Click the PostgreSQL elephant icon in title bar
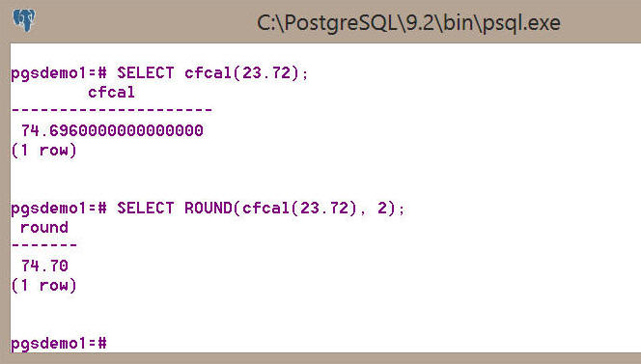The height and width of the screenshot is (364, 641). click(x=24, y=20)
